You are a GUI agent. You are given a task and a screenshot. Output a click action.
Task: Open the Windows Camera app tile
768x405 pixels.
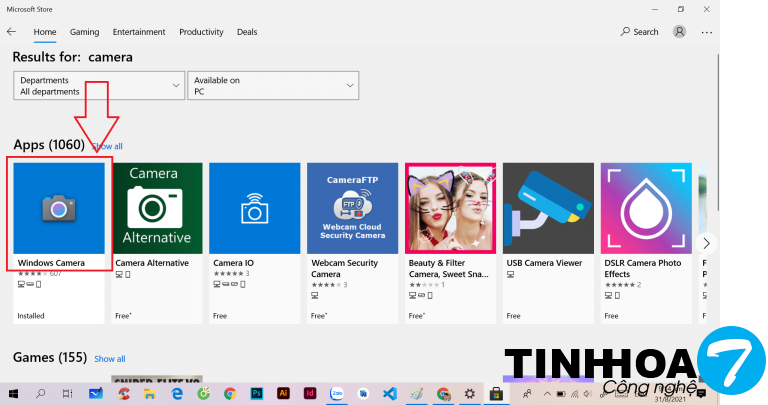coord(59,208)
